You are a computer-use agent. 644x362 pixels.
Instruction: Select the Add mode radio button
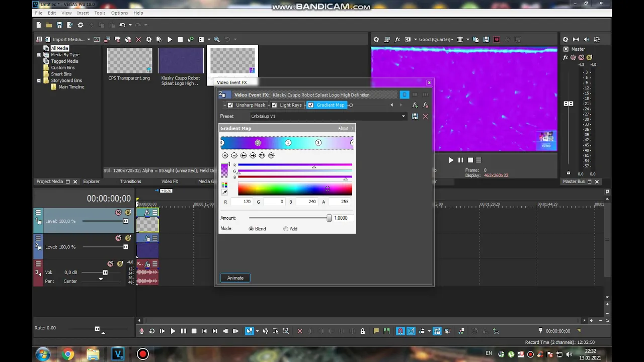click(x=286, y=229)
